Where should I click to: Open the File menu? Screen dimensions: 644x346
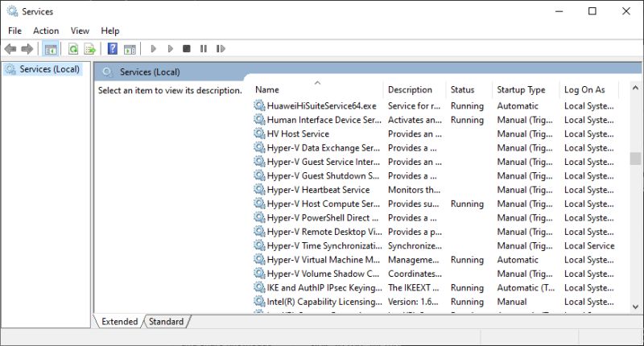pyautogui.click(x=14, y=31)
